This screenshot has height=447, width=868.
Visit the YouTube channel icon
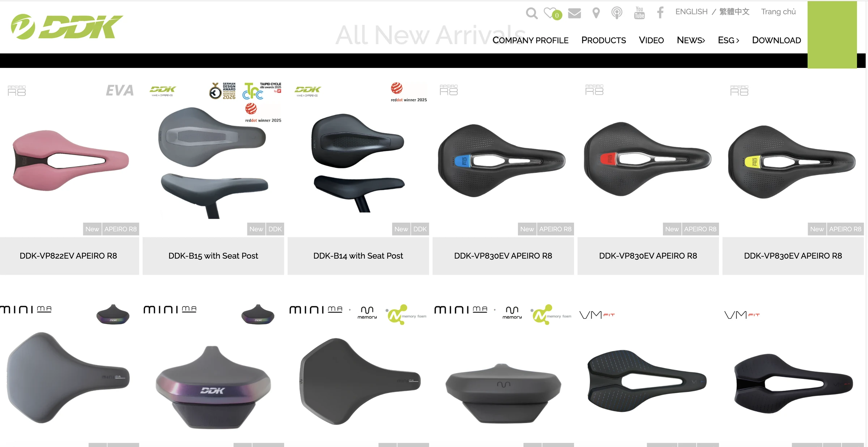point(639,13)
